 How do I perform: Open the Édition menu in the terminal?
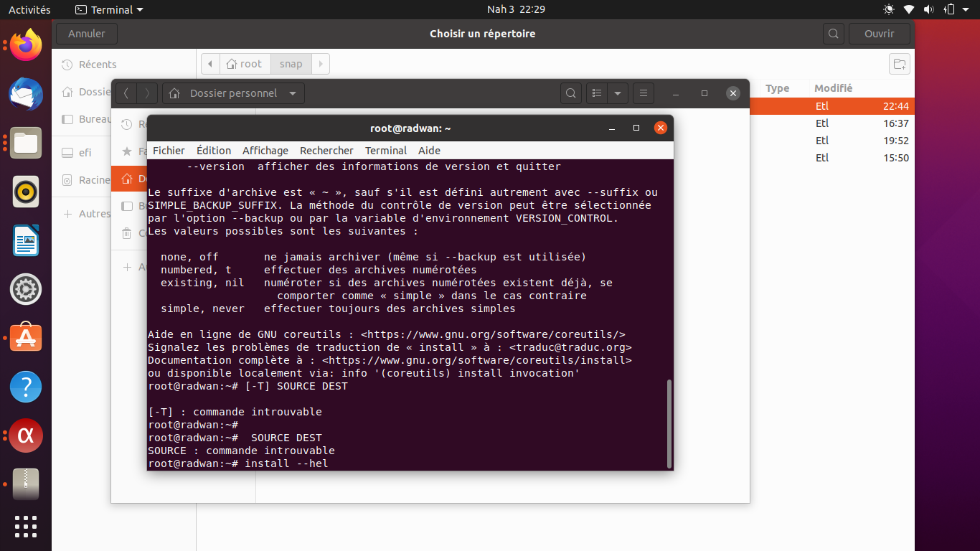[214, 151]
